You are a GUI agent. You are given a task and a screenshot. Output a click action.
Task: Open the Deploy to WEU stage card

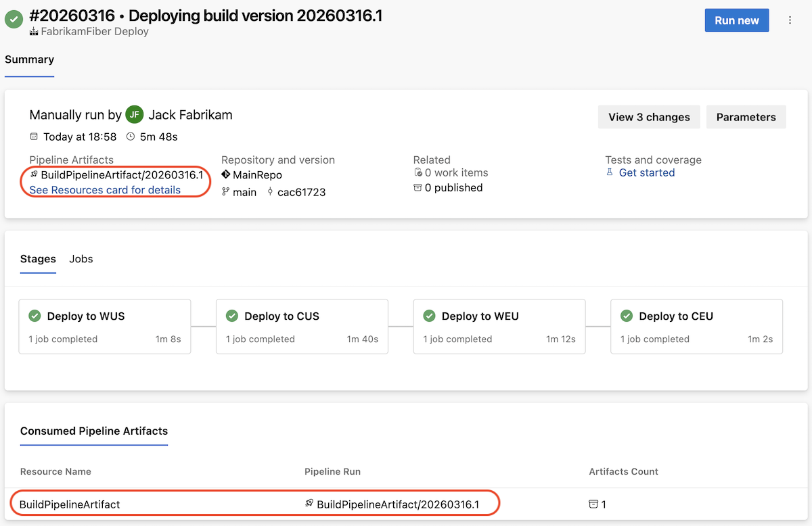coord(499,327)
